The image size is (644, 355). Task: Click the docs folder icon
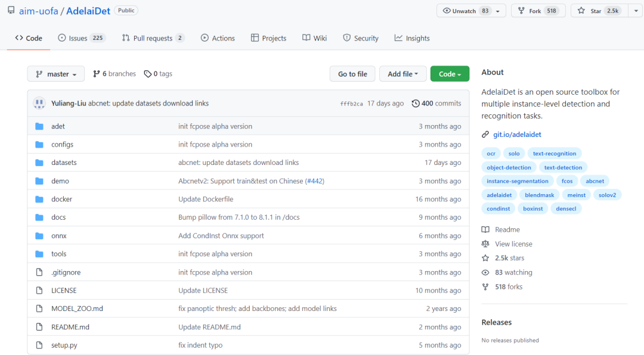39,217
